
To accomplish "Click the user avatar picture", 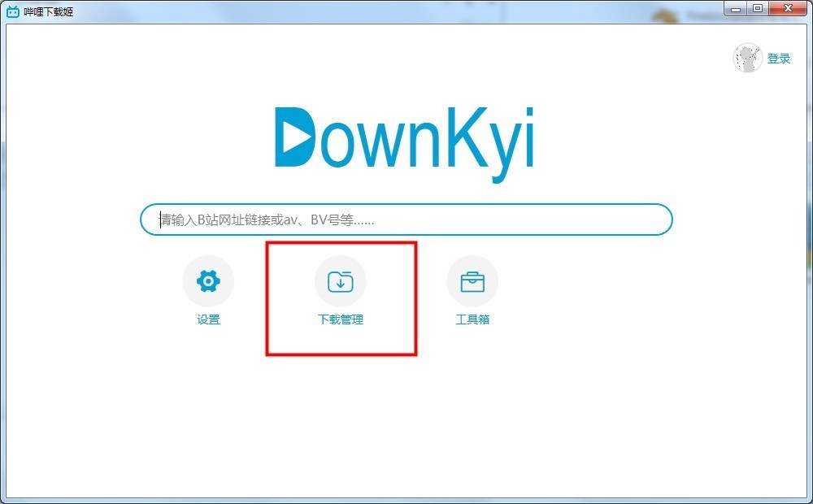I will pos(747,58).
